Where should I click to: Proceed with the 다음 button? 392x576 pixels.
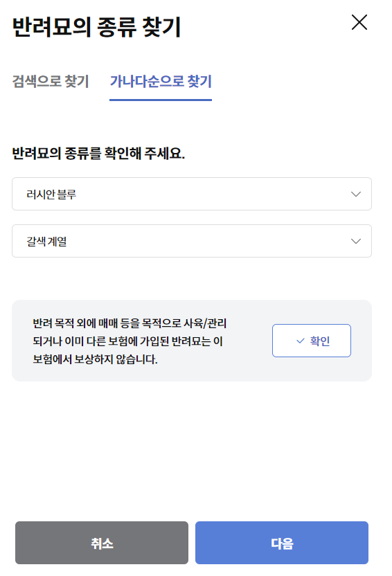[282, 543]
